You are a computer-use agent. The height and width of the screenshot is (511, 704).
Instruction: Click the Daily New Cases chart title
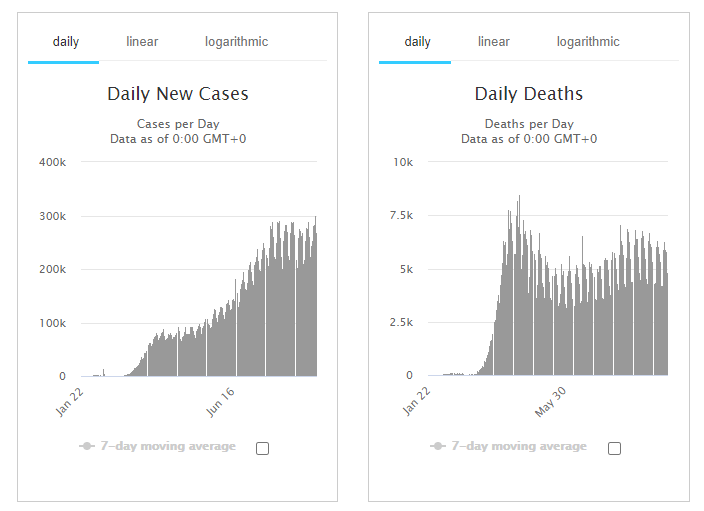click(178, 95)
